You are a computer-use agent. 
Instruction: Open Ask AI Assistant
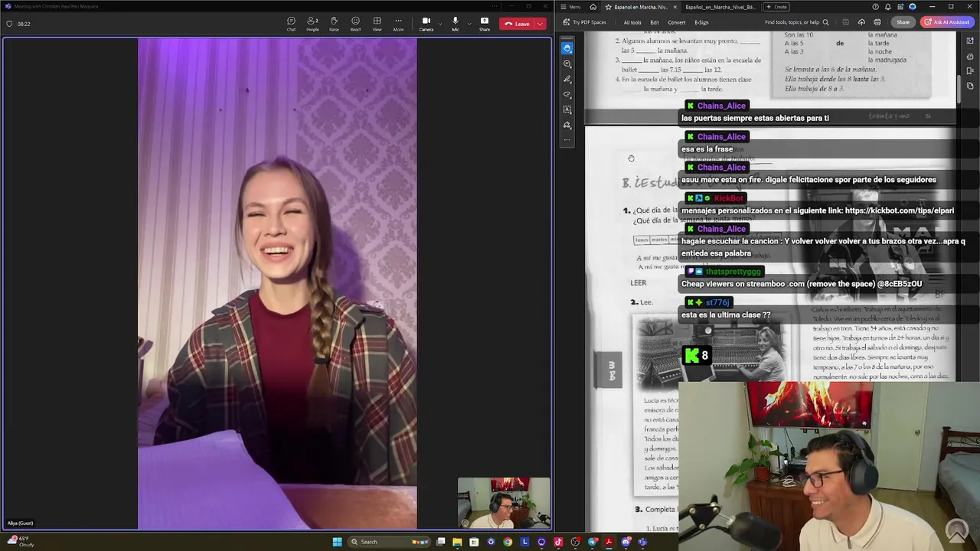point(947,22)
